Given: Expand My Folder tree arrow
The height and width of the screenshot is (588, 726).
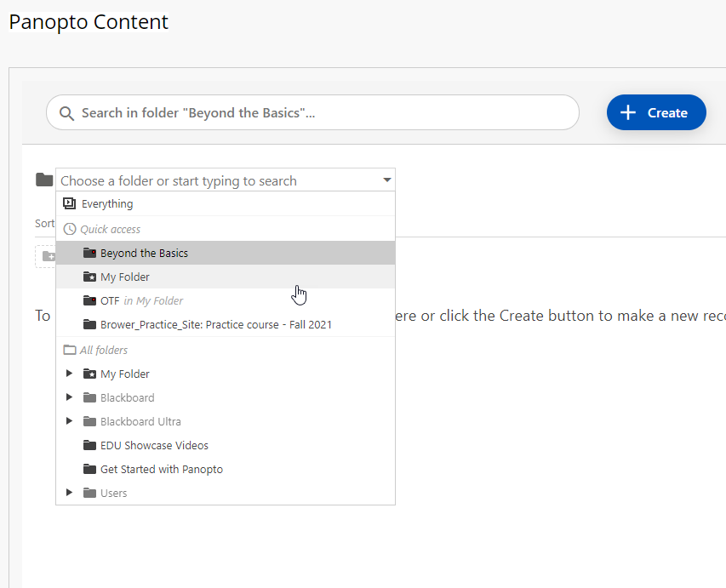Looking at the screenshot, I should (70, 374).
